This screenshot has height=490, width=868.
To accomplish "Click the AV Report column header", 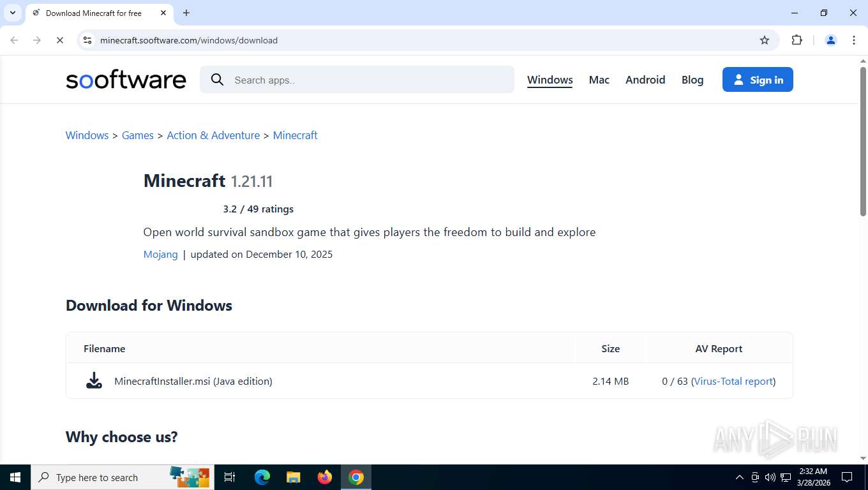I will 719,348.
